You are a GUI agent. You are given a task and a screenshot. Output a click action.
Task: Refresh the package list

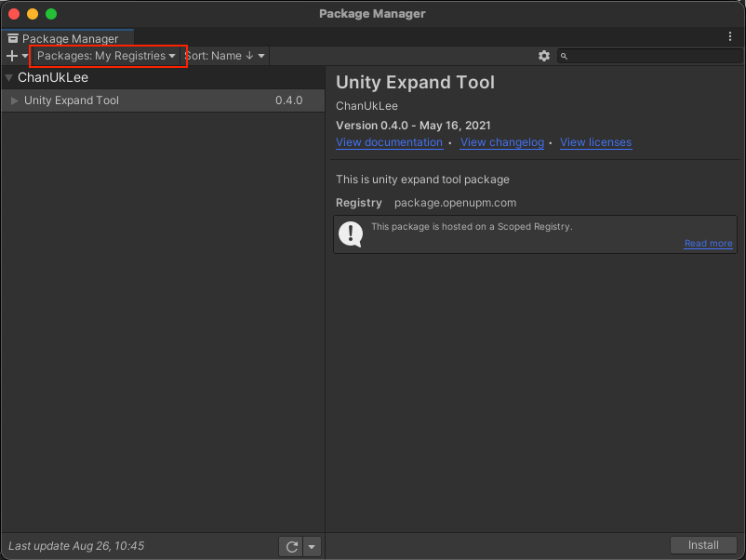[291, 546]
